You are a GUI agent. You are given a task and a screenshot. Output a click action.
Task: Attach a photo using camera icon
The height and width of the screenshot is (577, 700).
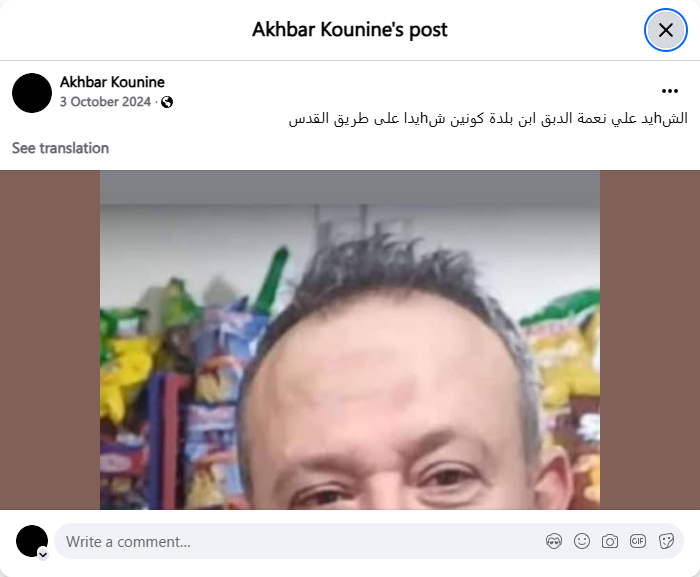610,541
